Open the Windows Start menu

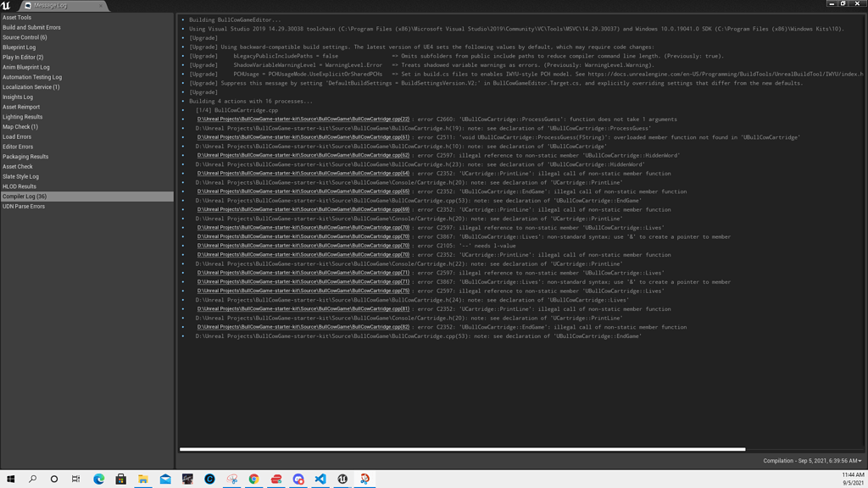12,479
